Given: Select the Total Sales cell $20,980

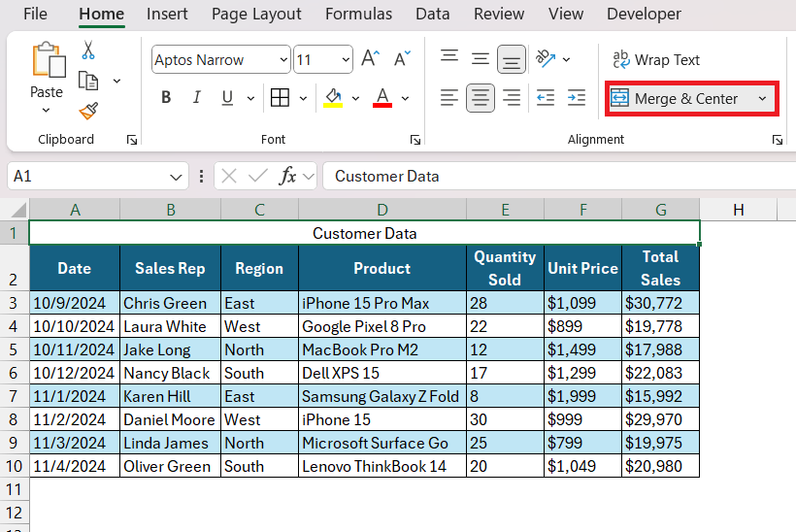Looking at the screenshot, I should (660, 466).
